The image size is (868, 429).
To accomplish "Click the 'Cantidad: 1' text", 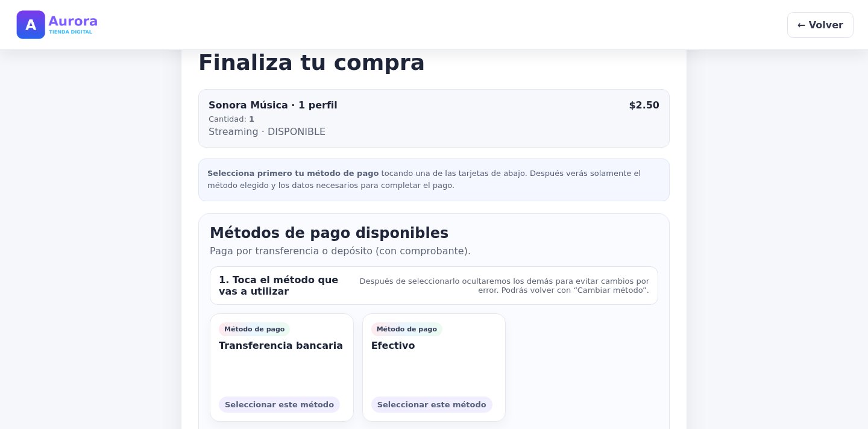I will tap(231, 119).
